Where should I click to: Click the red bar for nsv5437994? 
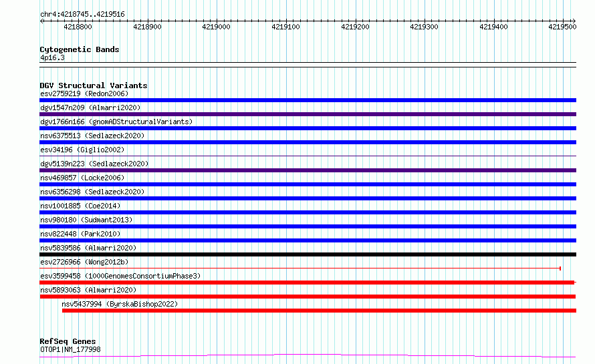point(319,311)
